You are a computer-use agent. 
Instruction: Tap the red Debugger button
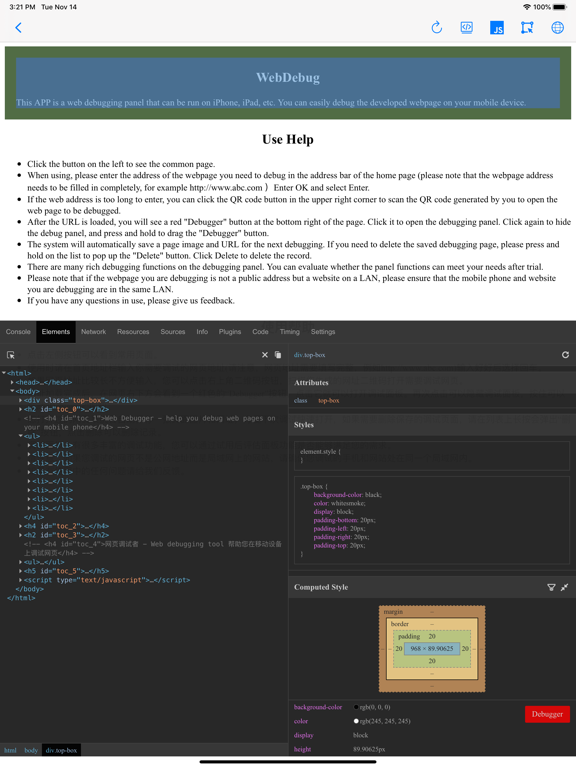click(x=547, y=714)
